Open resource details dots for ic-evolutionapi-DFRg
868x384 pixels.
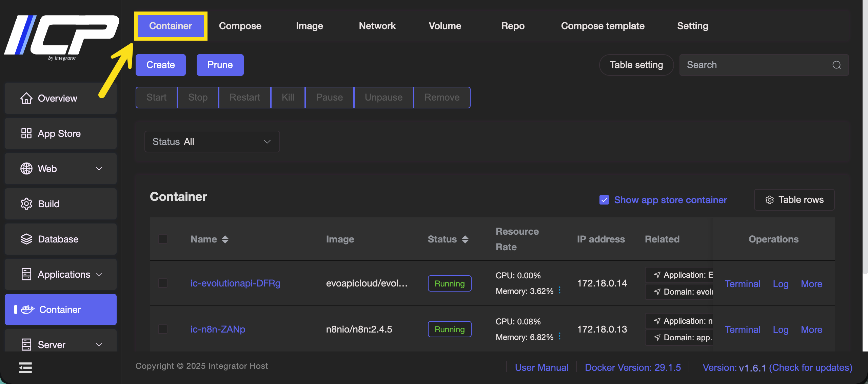tap(559, 290)
